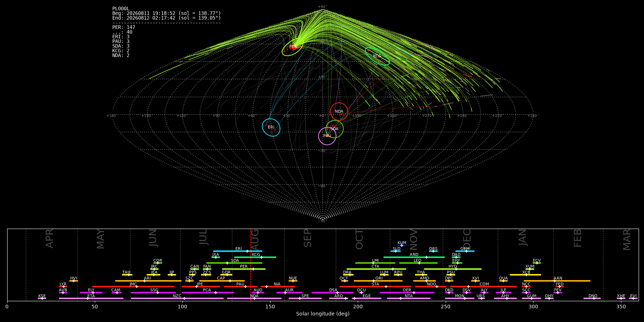Click the AND shower bar in November
The height and width of the screenshot is (322, 644).
tap(414, 257)
